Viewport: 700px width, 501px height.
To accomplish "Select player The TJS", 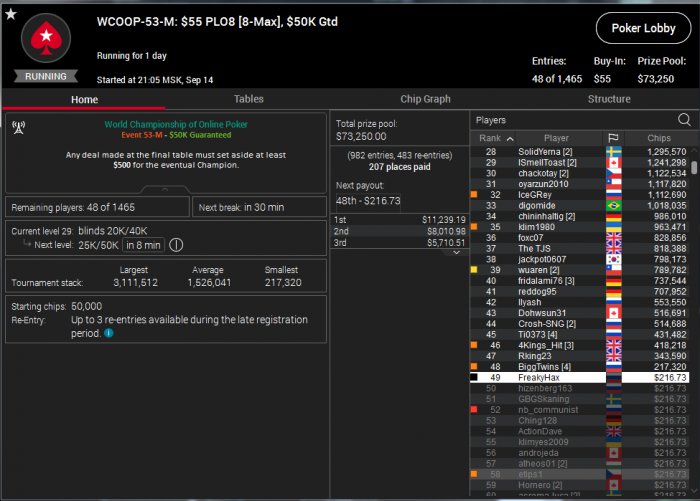I will tap(579, 248).
